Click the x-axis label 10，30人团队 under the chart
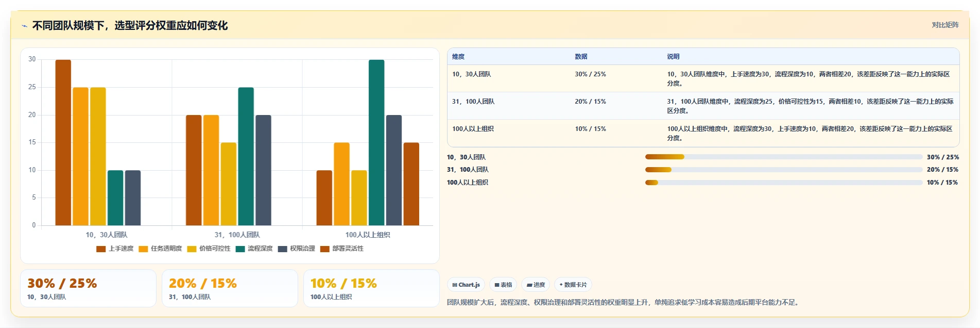This screenshot has height=328, width=980. (106, 235)
